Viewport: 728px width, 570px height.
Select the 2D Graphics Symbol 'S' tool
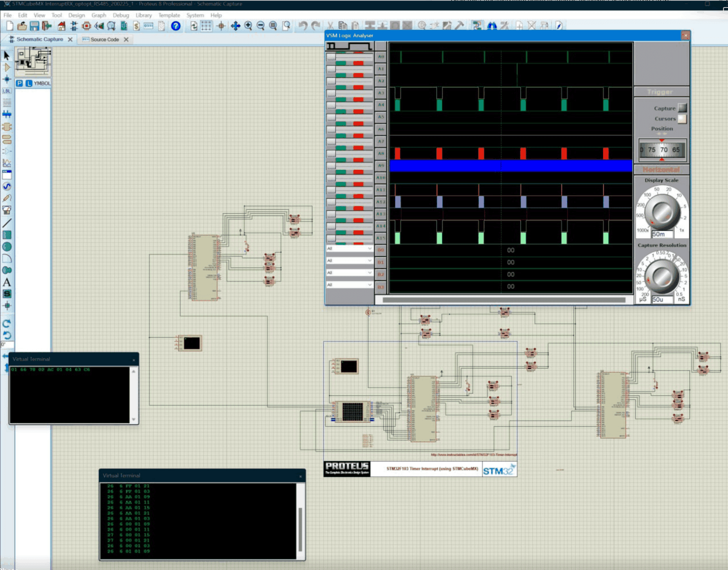click(x=7, y=294)
